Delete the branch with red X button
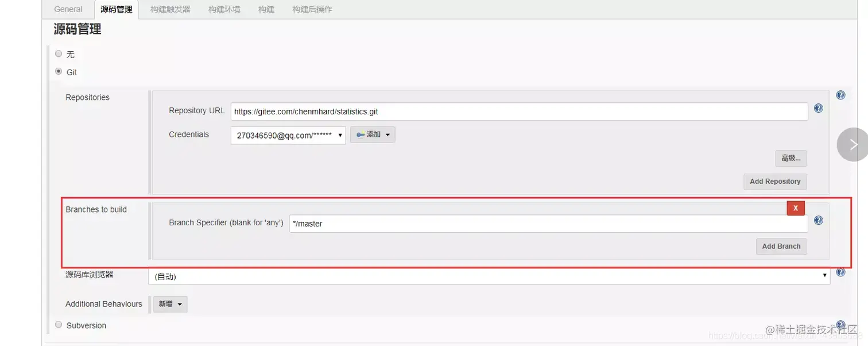The image size is (868, 346). (796, 208)
